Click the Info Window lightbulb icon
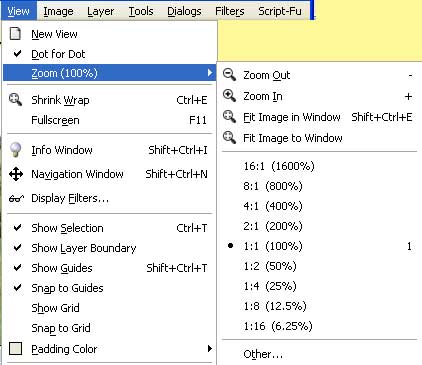This screenshot has width=422, height=365. (15, 150)
